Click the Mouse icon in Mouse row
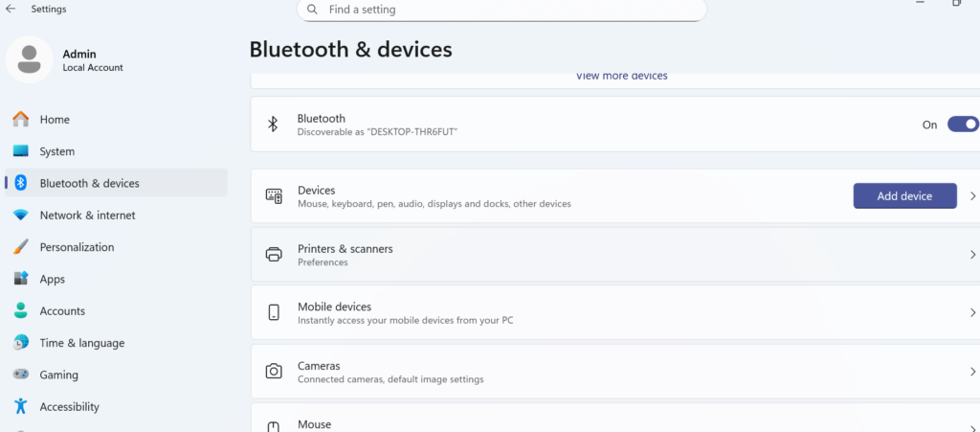980x432 pixels. pyautogui.click(x=274, y=427)
